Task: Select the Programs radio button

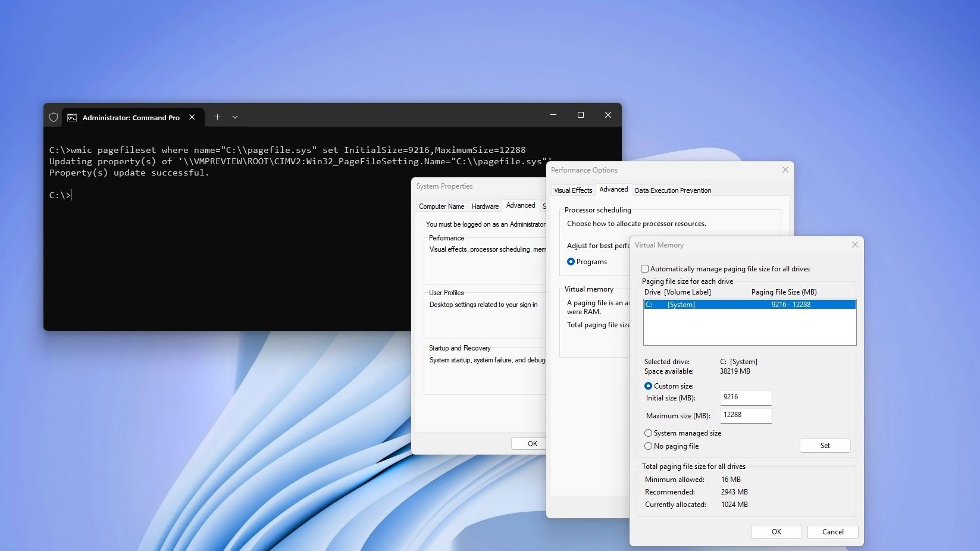Action: (x=571, y=261)
